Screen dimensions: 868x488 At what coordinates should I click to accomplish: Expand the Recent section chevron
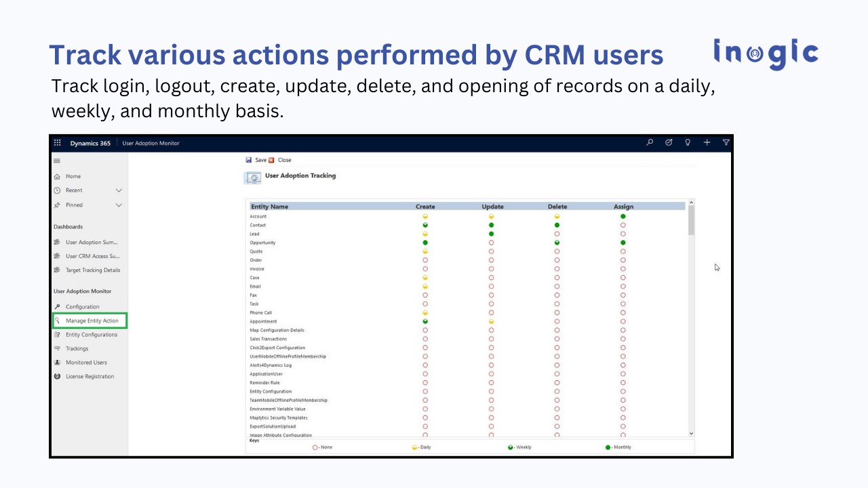pos(119,190)
